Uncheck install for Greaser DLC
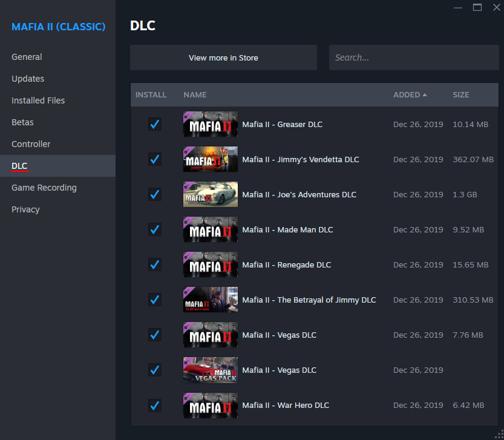The width and height of the screenshot is (504, 440). [x=155, y=124]
